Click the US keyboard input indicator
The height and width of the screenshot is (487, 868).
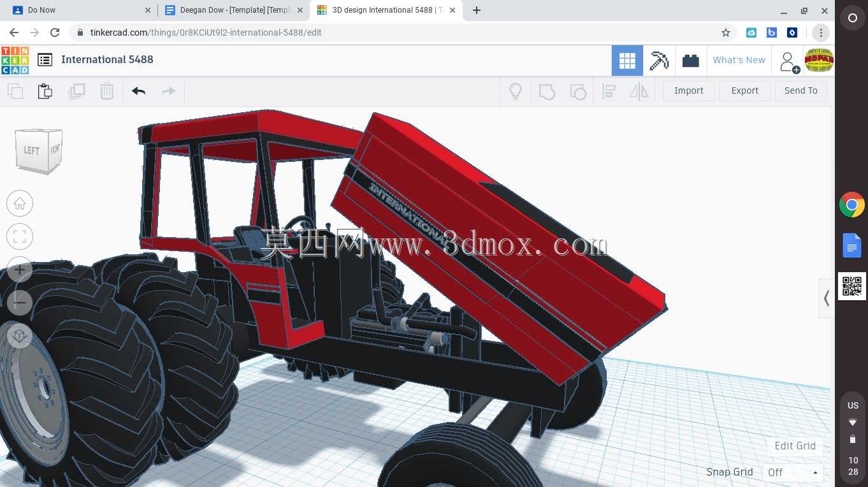tap(853, 405)
